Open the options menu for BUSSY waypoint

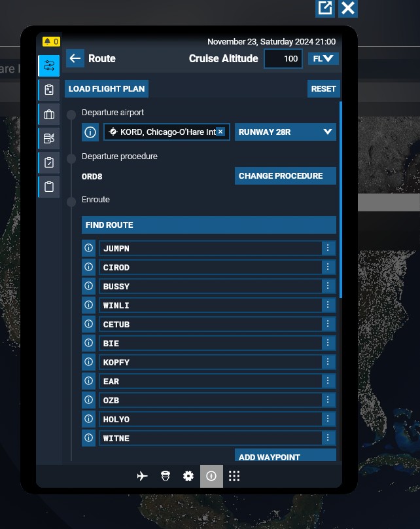point(328,286)
